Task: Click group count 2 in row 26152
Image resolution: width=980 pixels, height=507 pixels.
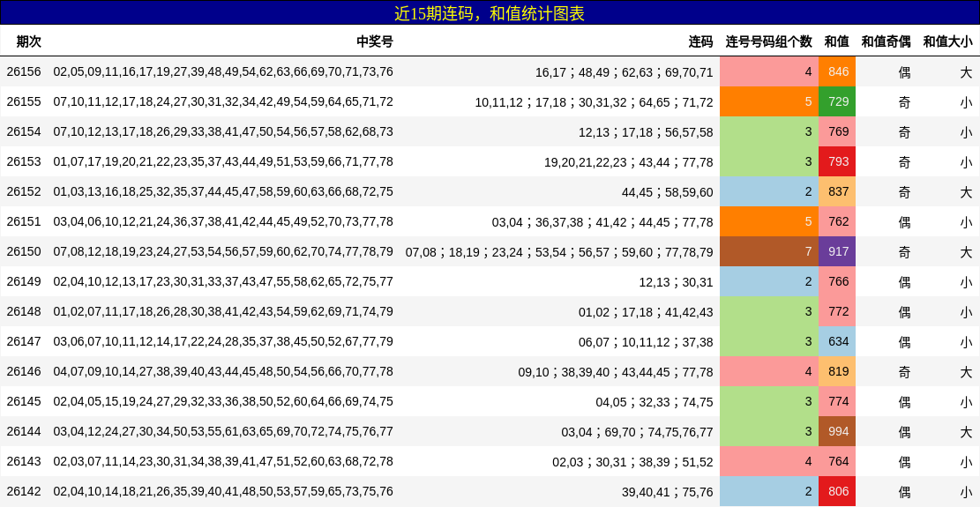Action: click(x=769, y=191)
